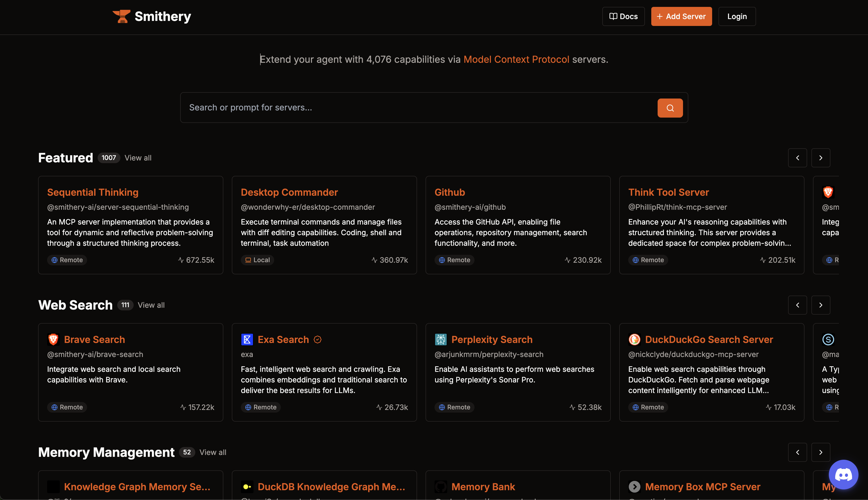This screenshot has height=500, width=868.
Task: Open the Sequential Thinking server
Action: click(93, 192)
